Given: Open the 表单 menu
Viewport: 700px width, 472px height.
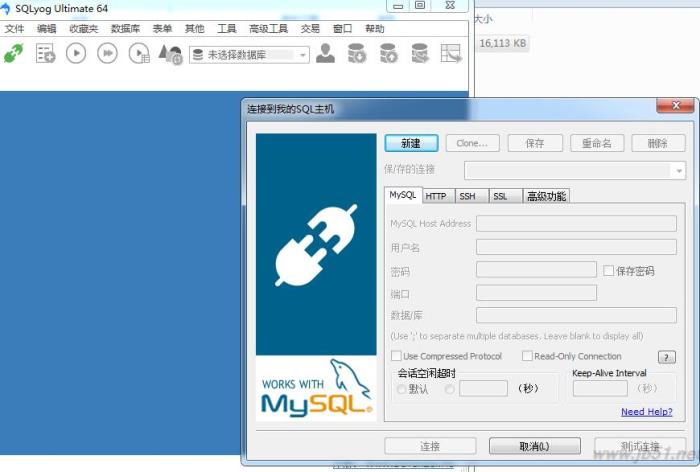Looking at the screenshot, I should coord(162,29).
